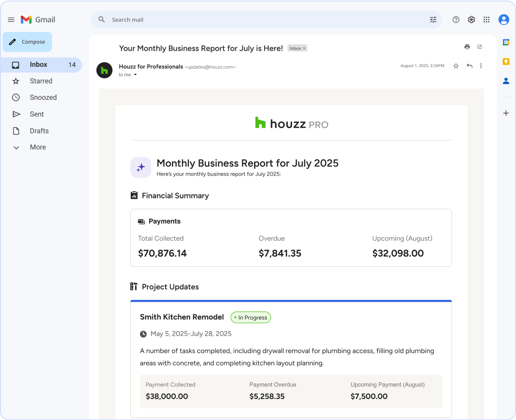The width and height of the screenshot is (516, 420).
Task: Expand the 'to me' recipient details
Action: pyautogui.click(x=135, y=75)
